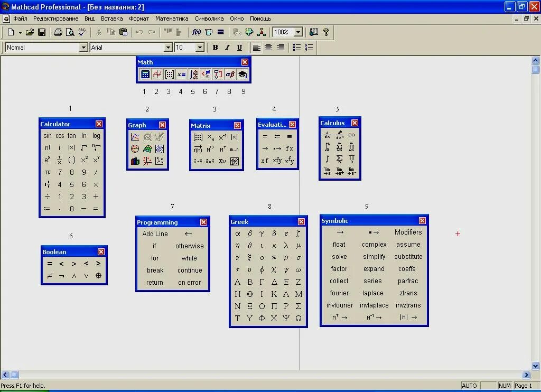The width and height of the screenshot is (541, 392).
Task: Click the New document icon
Action: [11, 32]
